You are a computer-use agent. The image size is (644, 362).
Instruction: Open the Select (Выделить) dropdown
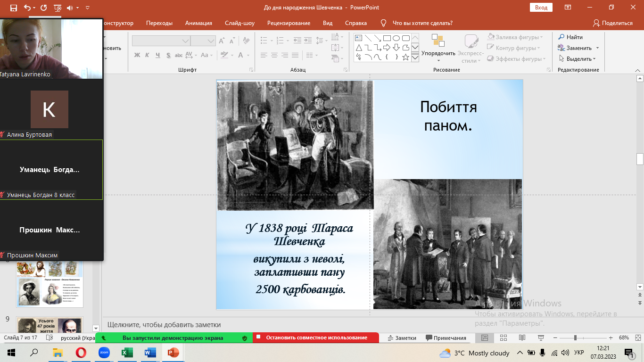(x=578, y=59)
